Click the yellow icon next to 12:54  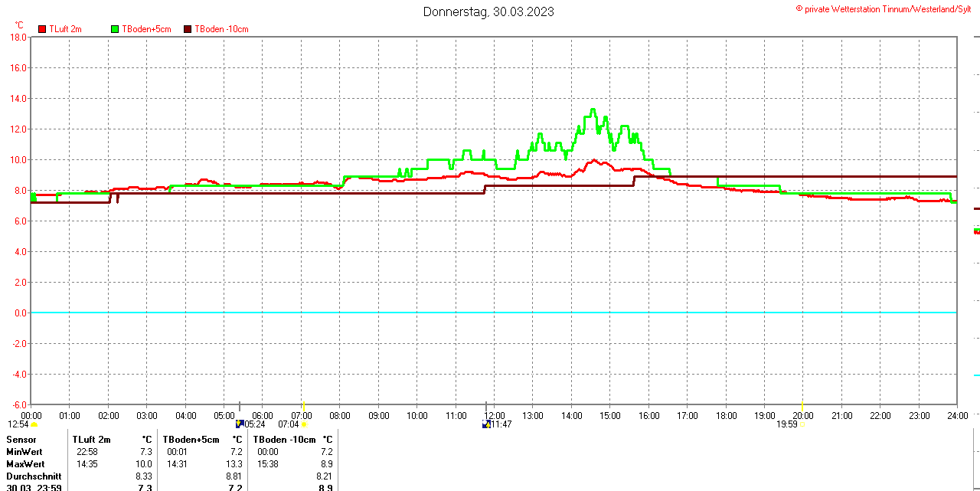[34, 424]
